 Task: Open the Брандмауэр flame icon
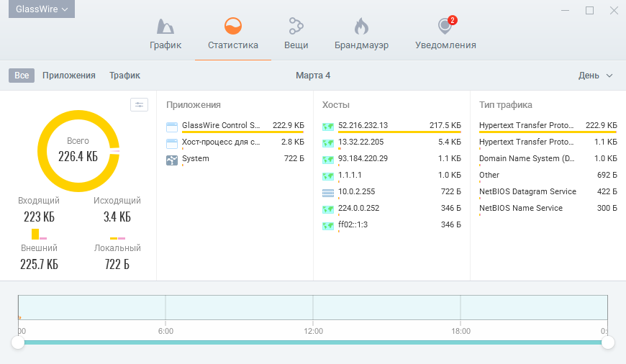pyautogui.click(x=361, y=26)
